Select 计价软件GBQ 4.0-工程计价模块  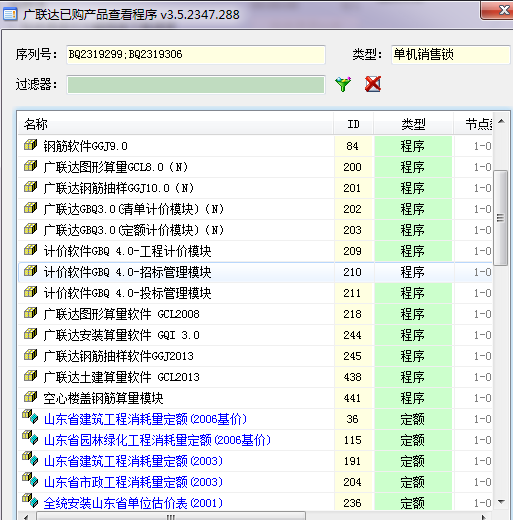pos(255,251)
